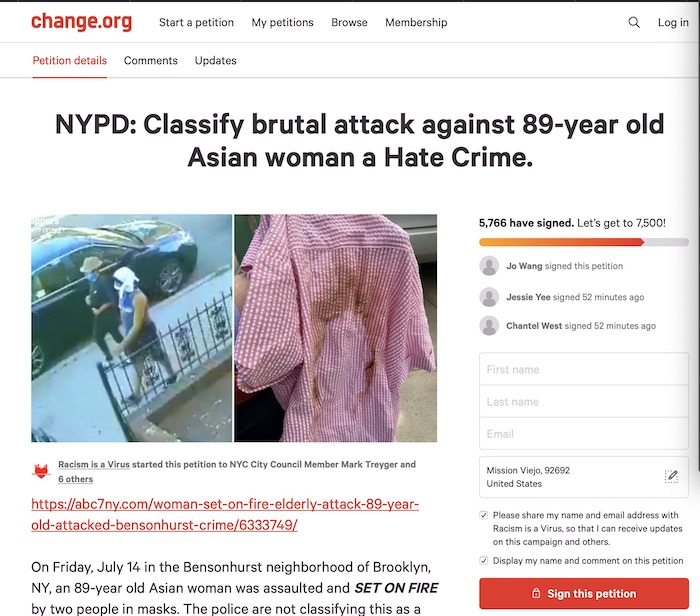Toggle Display my name and comment checkbox
700x616 pixels.
coord(483,561)
